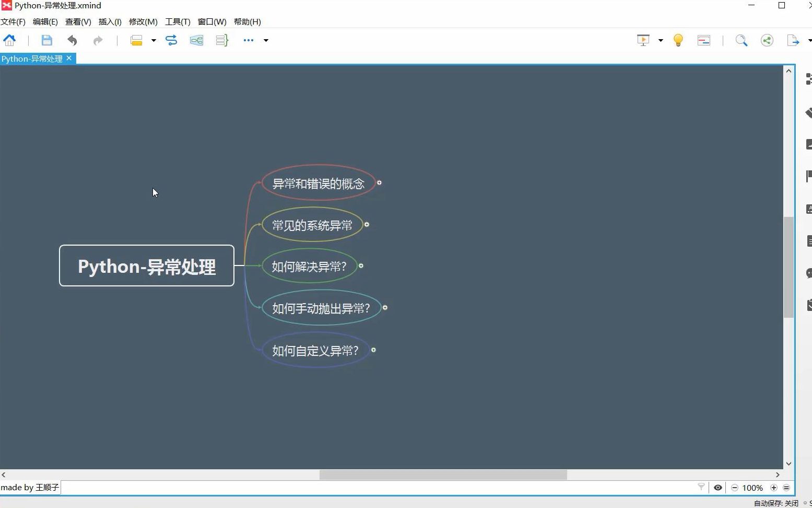Expand subtopics of 如何手动抛出异常?
The height and width of the screenshot is (508, 812).
tap(385, 307)
